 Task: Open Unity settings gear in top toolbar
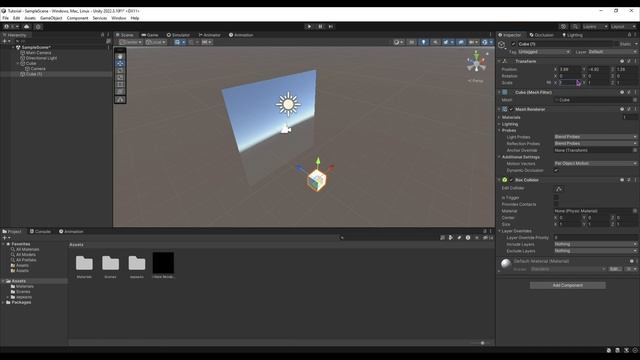(x=38, y=27)
